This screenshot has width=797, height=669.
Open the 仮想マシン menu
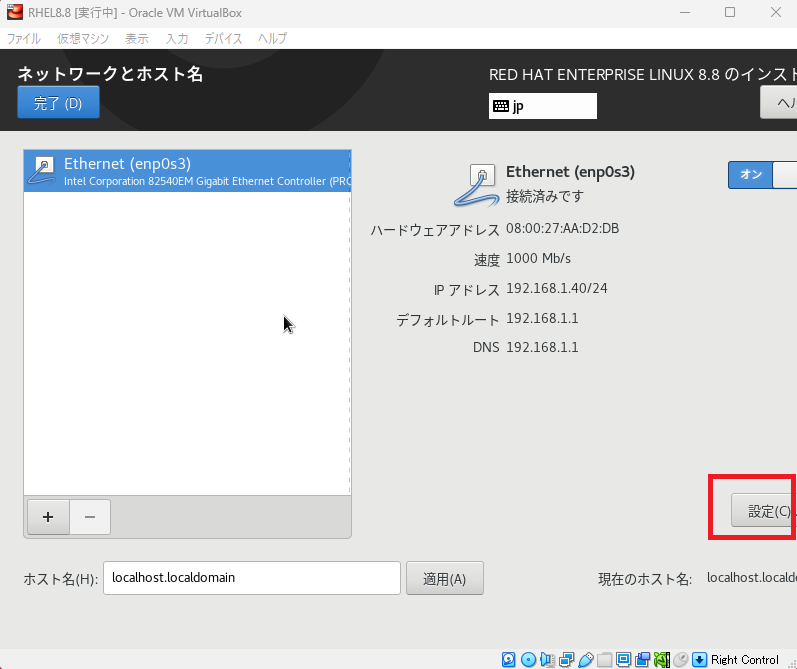pyautogui.click(x=83, y=39)
